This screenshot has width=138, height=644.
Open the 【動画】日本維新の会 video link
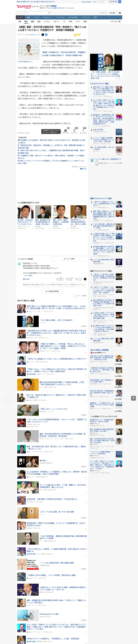click(x=64, y=54)
